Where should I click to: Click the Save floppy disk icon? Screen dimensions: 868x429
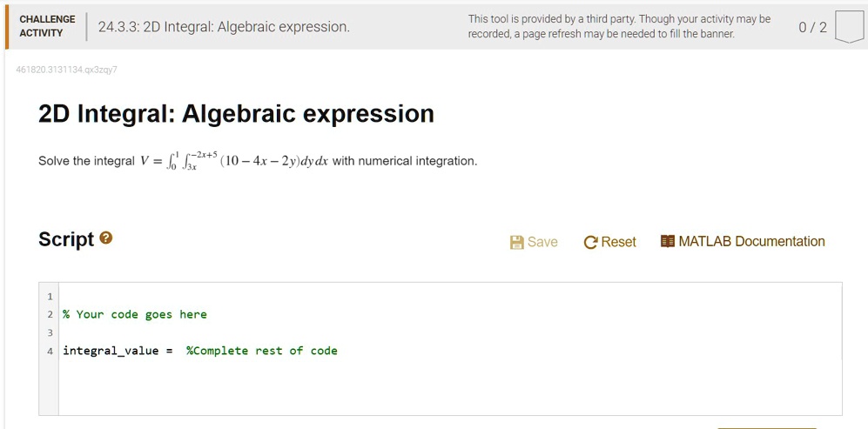coord(516,242)
